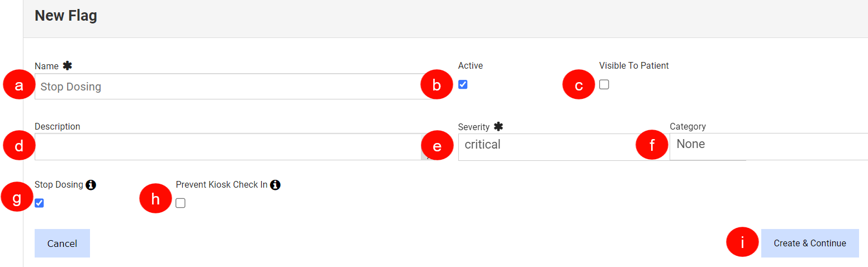
Task: Click the required asterisk beside Name
Action: 67,66
